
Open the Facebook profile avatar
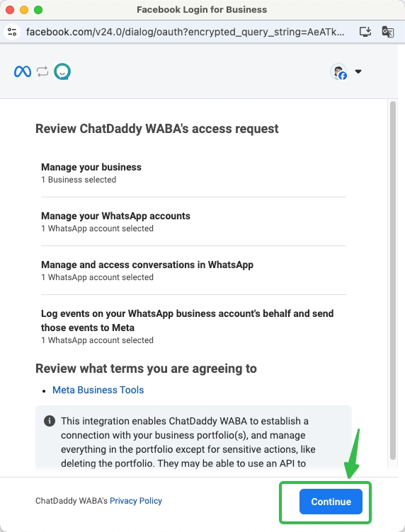point(338,71)
